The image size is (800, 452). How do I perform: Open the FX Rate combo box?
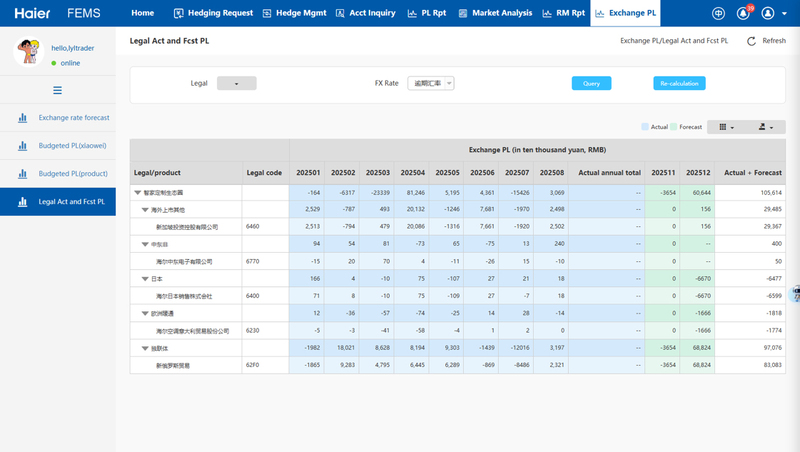pos(431,84)
